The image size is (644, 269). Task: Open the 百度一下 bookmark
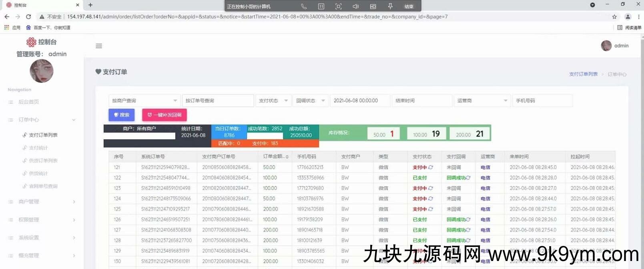(48, 28)
